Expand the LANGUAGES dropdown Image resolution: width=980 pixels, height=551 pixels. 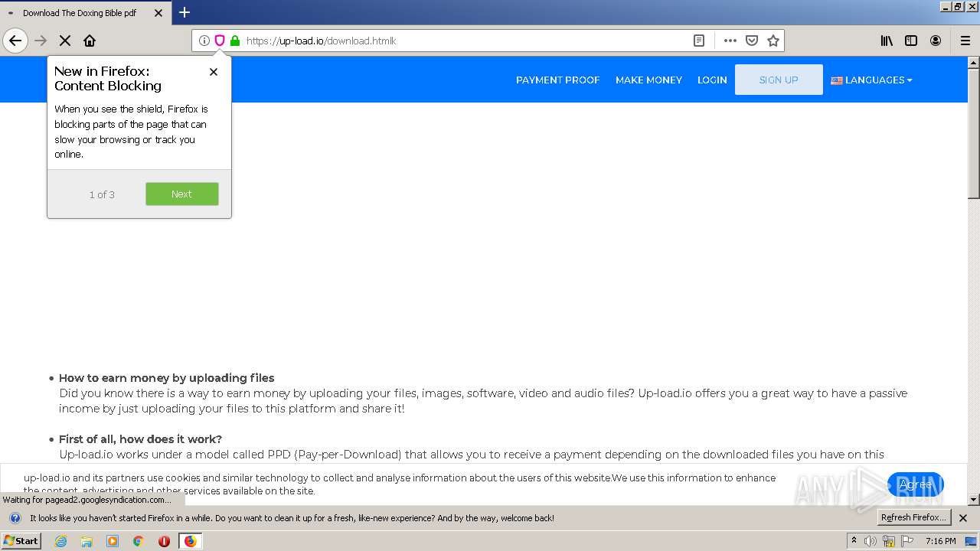point(871,80)
